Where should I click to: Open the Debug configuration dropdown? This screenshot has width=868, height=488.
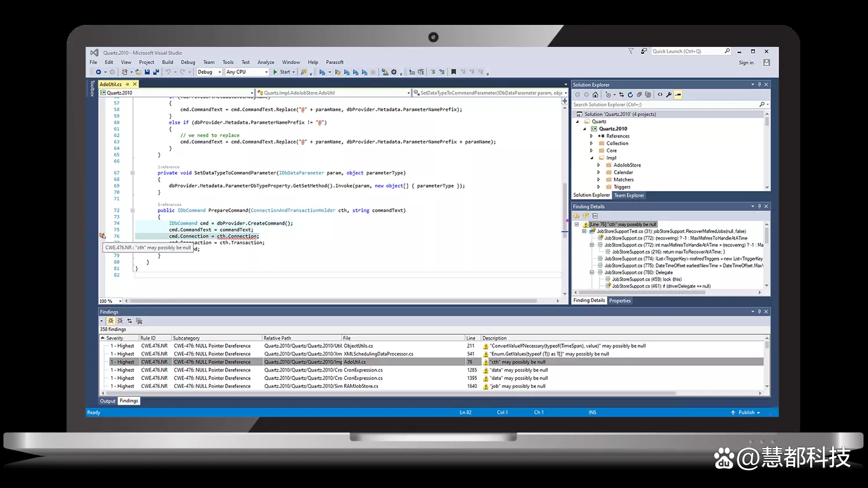(x=219, y=72)
